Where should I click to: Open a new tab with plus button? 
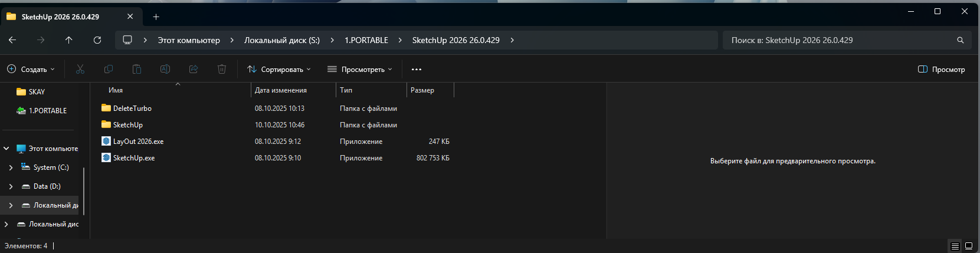tap(156, 17)
